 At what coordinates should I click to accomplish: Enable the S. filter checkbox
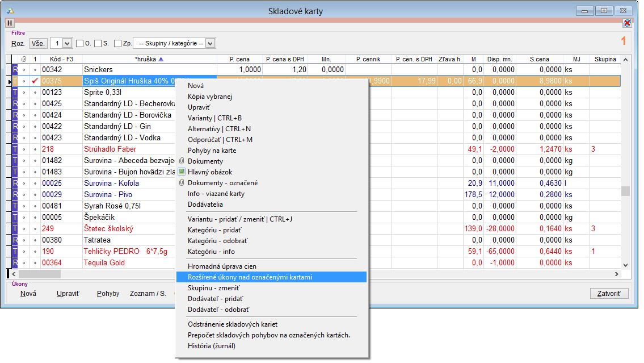point(98,43)
